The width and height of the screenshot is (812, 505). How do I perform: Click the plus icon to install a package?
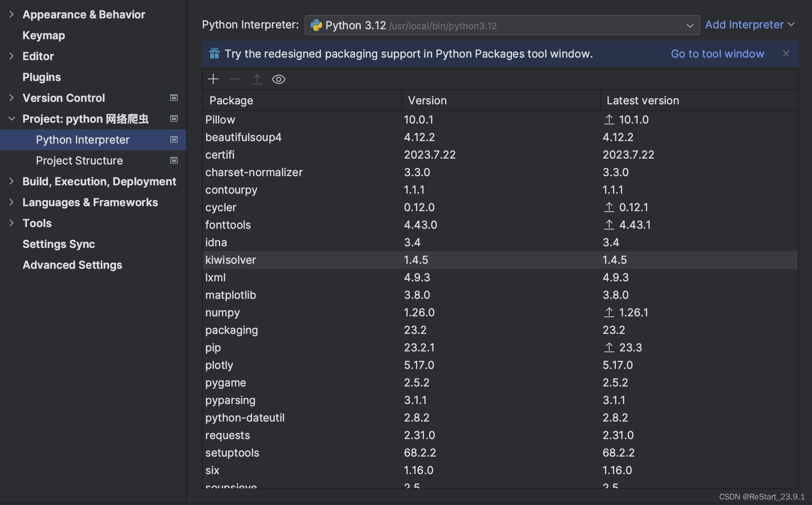click(x=213, y=79)
